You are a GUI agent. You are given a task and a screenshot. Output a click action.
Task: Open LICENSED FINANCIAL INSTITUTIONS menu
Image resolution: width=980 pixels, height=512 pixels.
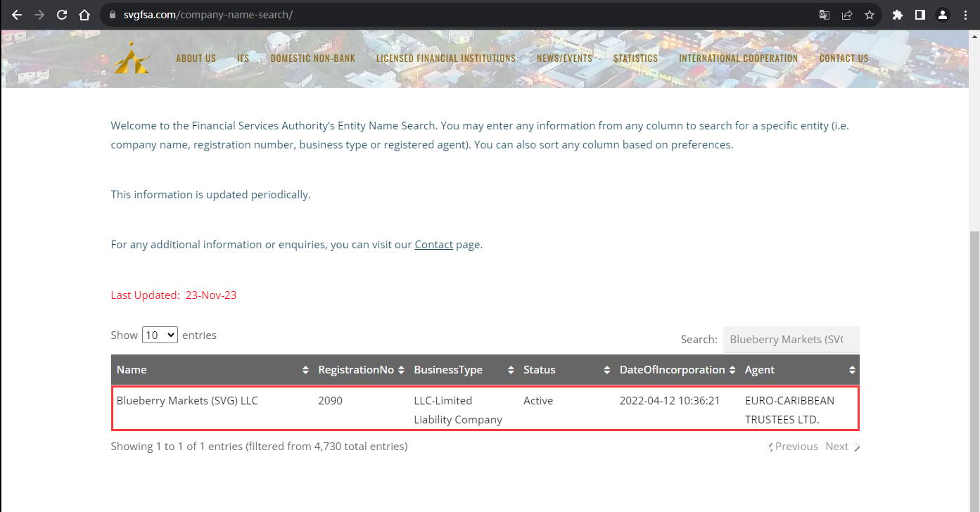click(x=446, y=58)
